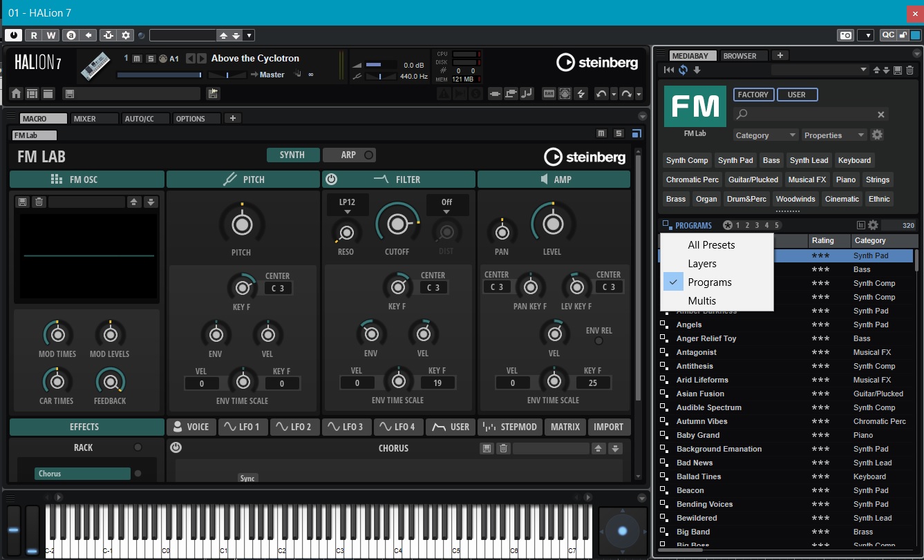Choose All Presets from the menu
Image resolution: width=924 pixels, height=560 pixels.
[x=717, y=245]
